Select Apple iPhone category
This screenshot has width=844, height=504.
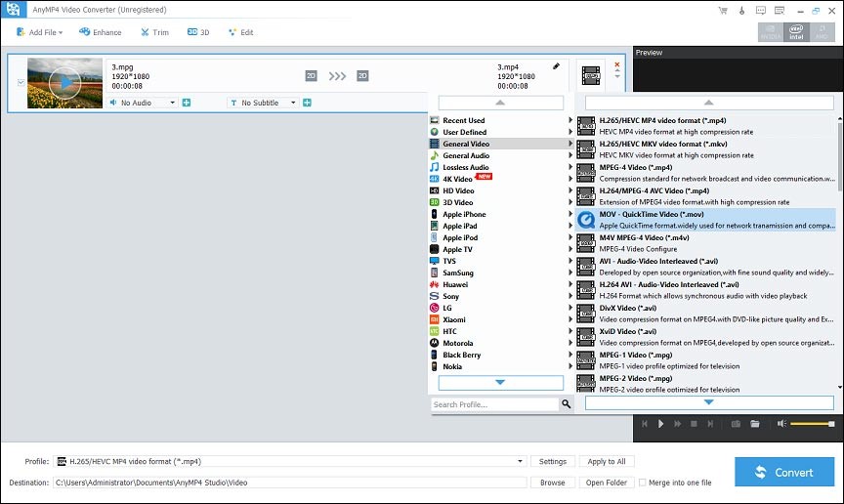[500, 214]
